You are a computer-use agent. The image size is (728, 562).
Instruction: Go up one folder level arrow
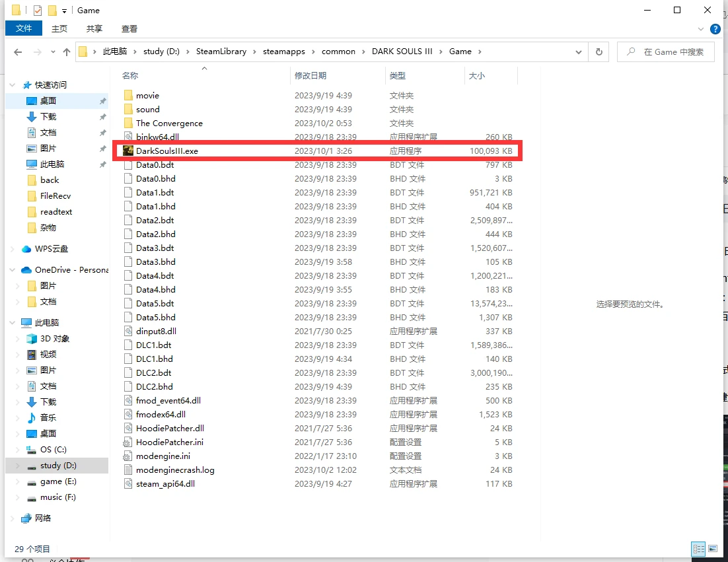coord(67,52)
